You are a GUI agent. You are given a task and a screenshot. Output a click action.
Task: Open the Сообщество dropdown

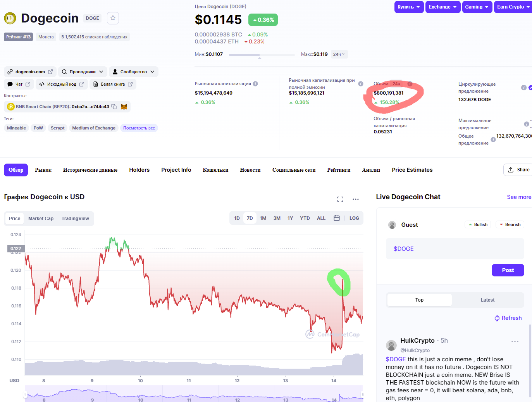pyautogui.click(x=133, y=72)
